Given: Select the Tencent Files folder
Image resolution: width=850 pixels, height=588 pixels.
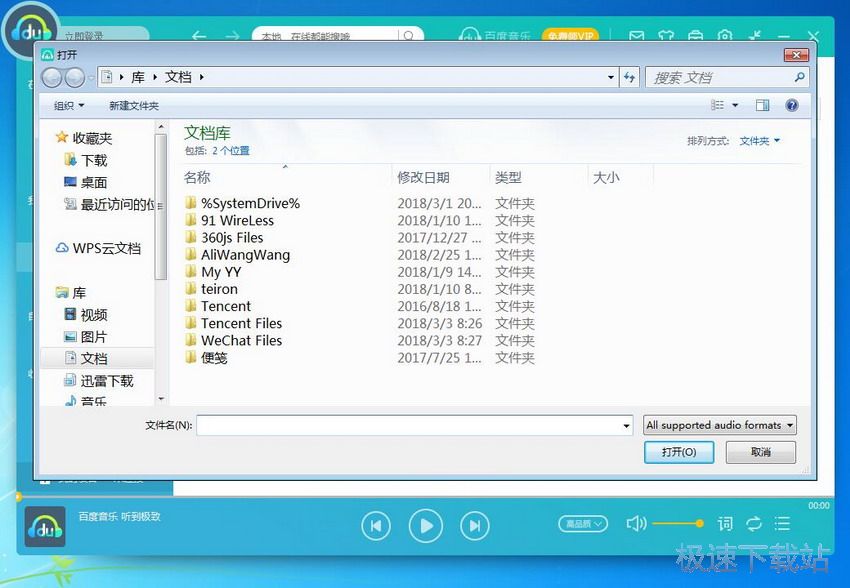Looking at the screenshot, I should click(234, 324).
